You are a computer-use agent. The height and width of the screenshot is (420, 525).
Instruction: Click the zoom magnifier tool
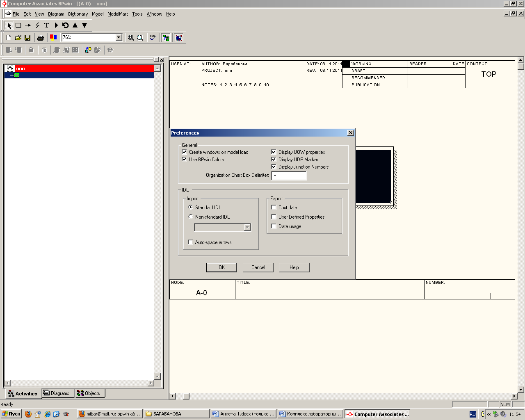tap(131, 38)
